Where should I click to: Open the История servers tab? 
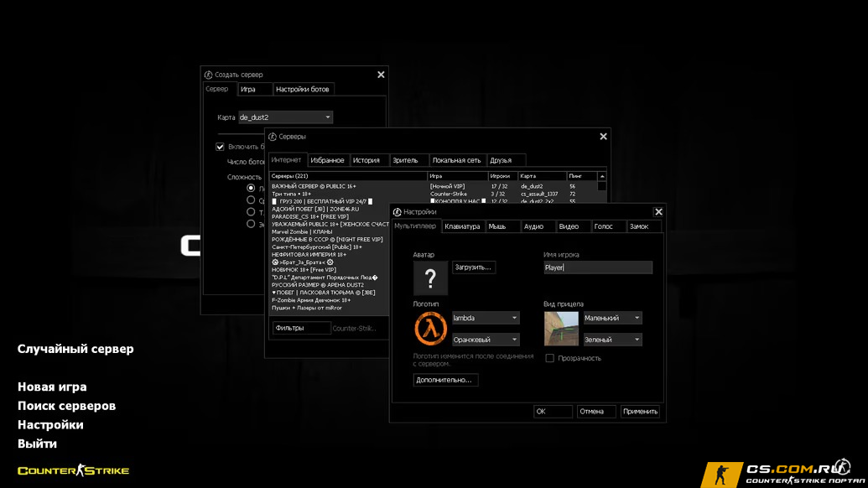369,160
